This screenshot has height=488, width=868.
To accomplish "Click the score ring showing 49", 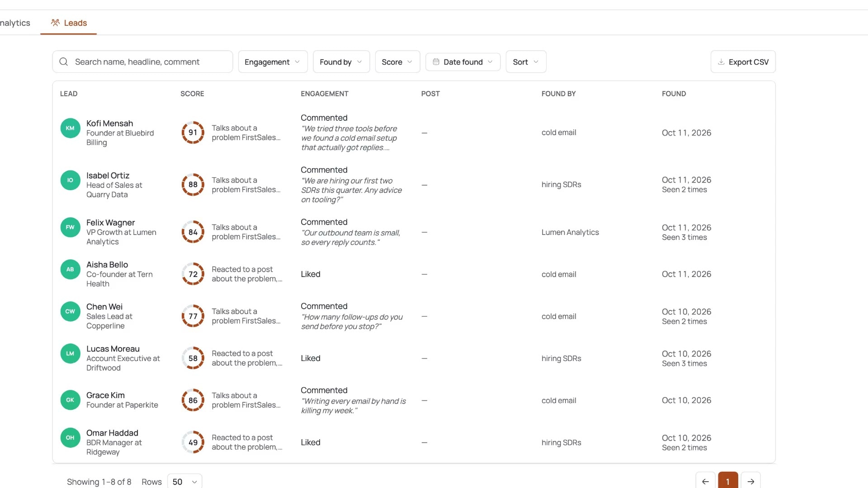I will [x=193, y=442].
